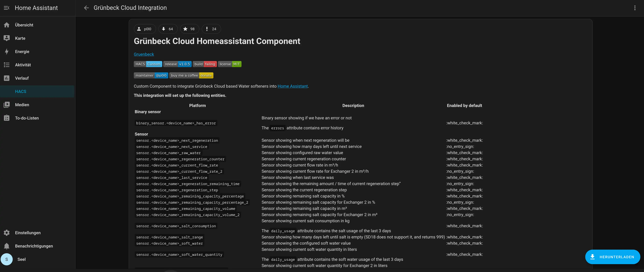Click the Grünbeck Cloud Homeassistant Component heading
The width and height of the screenshot is (644, 272).
217,41
